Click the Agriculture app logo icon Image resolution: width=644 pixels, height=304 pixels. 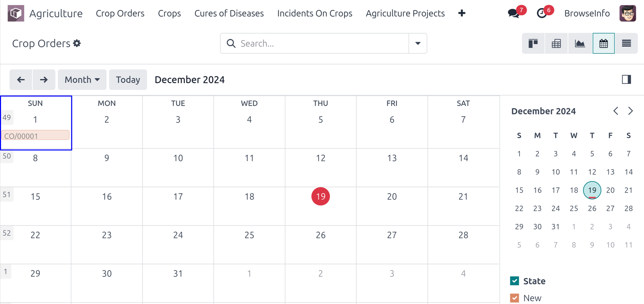[x=16, y=13]
